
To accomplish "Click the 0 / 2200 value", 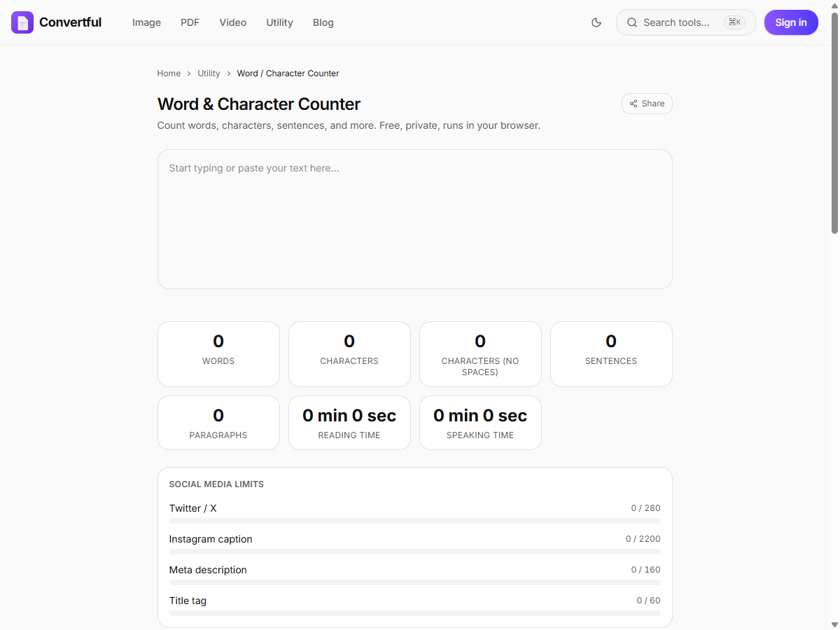I will click(643, 539).
